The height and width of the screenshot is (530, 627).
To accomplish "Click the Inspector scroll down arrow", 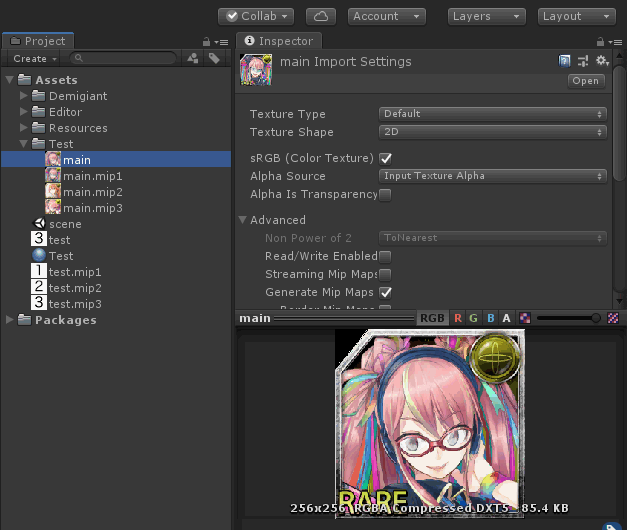I will (619, 301).
